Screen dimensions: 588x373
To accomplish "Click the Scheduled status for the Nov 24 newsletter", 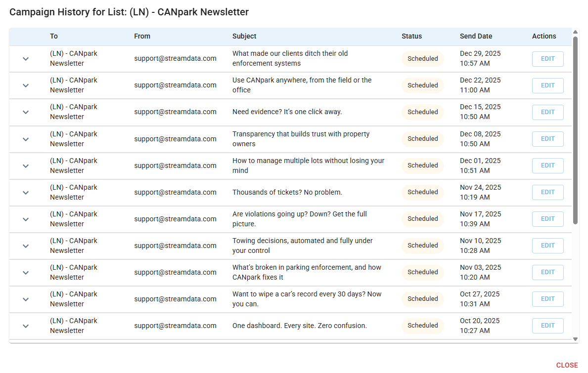I will 422,192.
